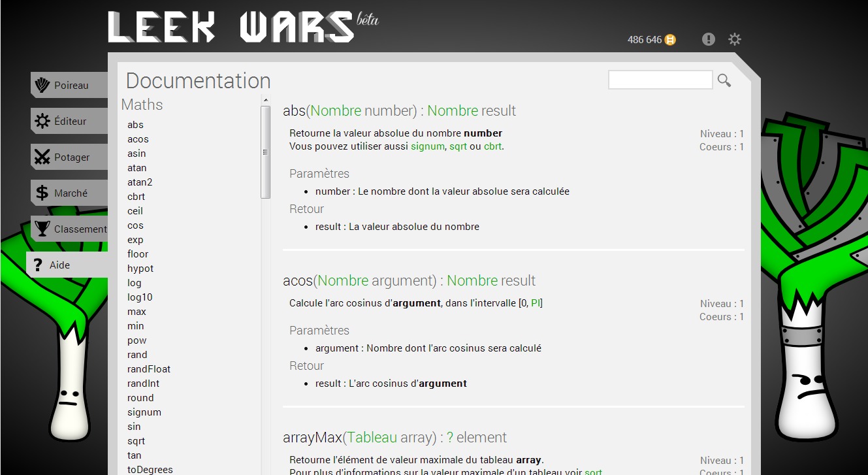Viewport: 868px width, 475px height.
Task: Click the dollar sign Marché icon
Action: click(x=42, y=193)
